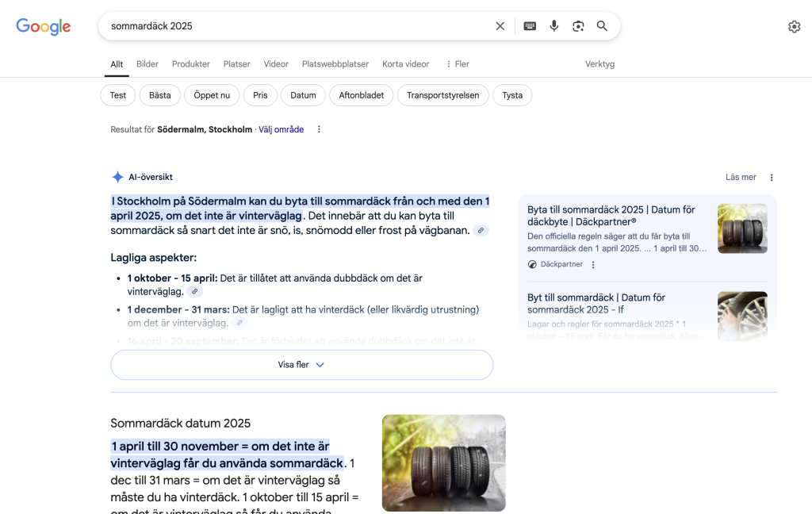
Task: Click the Sommardäck datum 2025 heading
Action: (180, 424)
